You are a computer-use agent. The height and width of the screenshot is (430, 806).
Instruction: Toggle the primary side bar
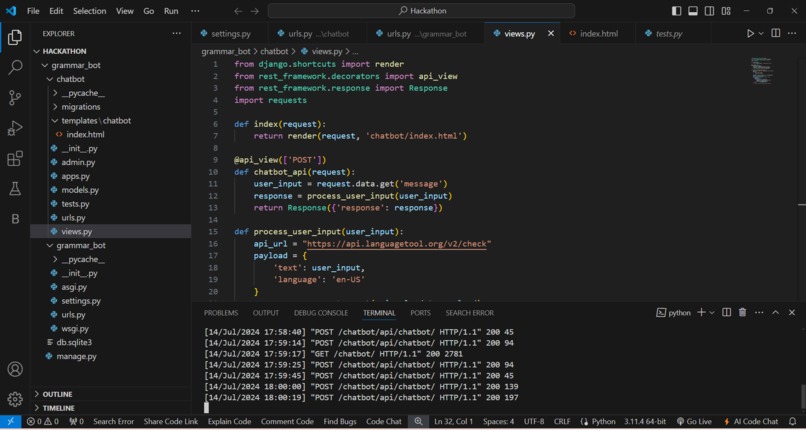click(676, 11)
